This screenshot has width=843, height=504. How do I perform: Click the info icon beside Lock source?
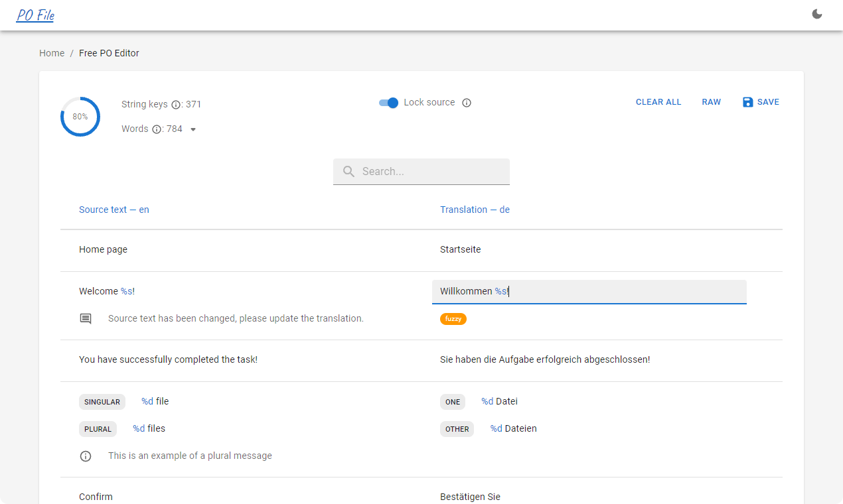(467, 103)
